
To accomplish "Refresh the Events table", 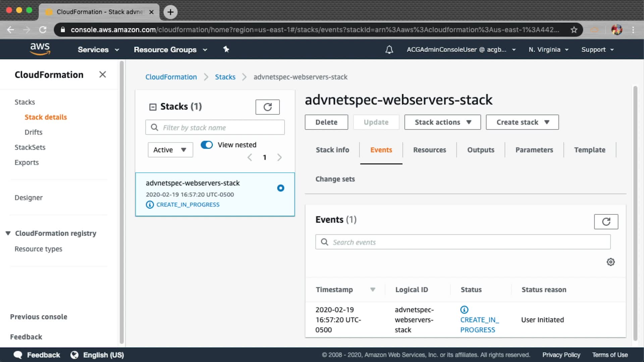I will pyautogui.click(x=606, y=222).
